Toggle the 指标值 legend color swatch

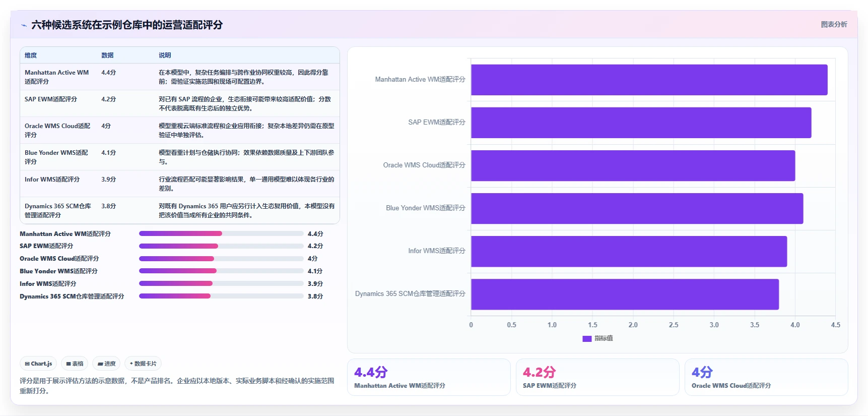pos(587,338)
